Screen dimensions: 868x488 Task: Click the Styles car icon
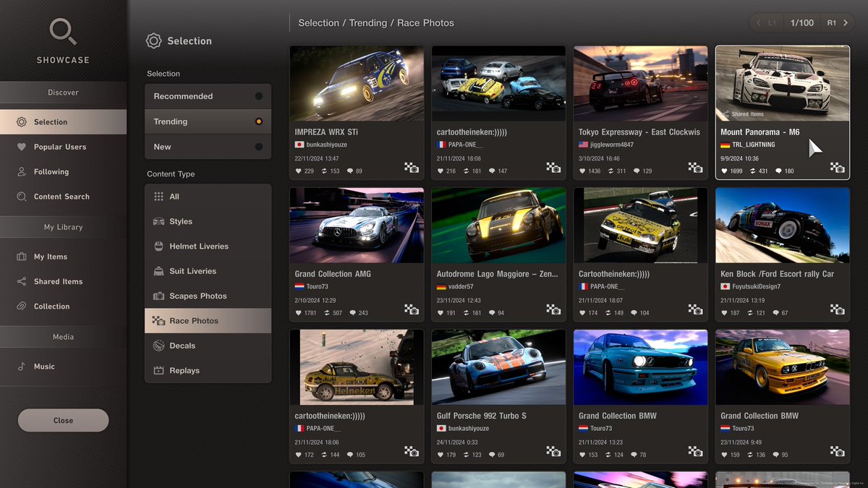pos(158,221)
